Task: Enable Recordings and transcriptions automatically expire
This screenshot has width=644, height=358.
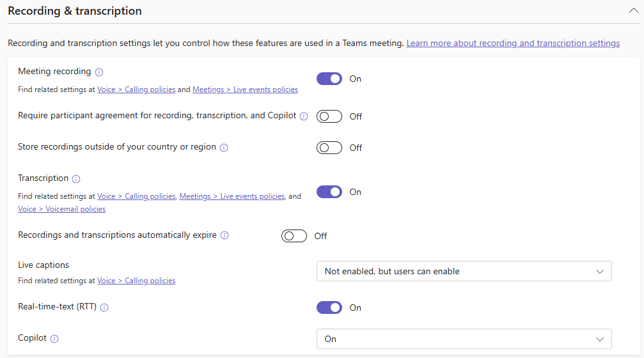Action: click(x=294, y=236)
